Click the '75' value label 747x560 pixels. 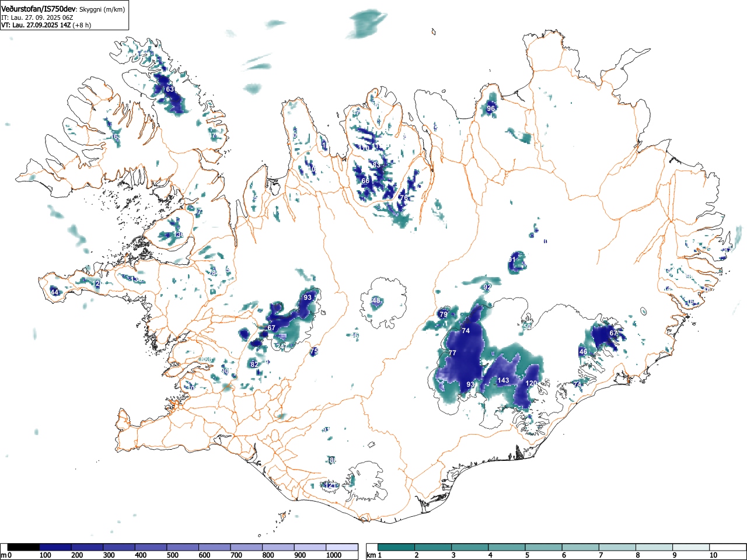coord(314,352)
